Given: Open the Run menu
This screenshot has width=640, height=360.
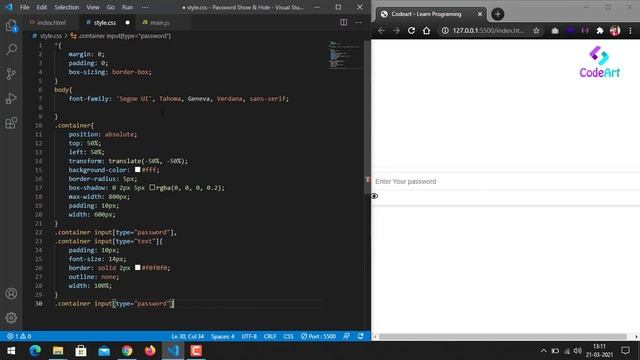Looking at the screenshot, I should click(x=127, y=7).
